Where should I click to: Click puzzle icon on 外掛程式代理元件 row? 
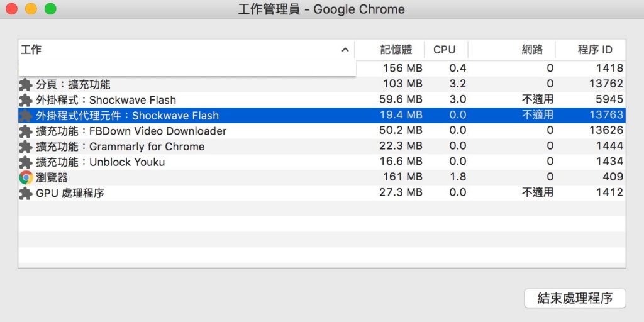pyautogui.click(x=26, y=116)
